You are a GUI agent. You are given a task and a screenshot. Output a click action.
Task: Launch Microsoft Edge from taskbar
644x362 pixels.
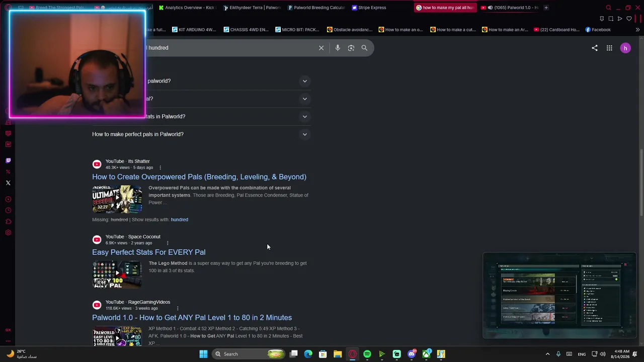(x=308, y=354)
